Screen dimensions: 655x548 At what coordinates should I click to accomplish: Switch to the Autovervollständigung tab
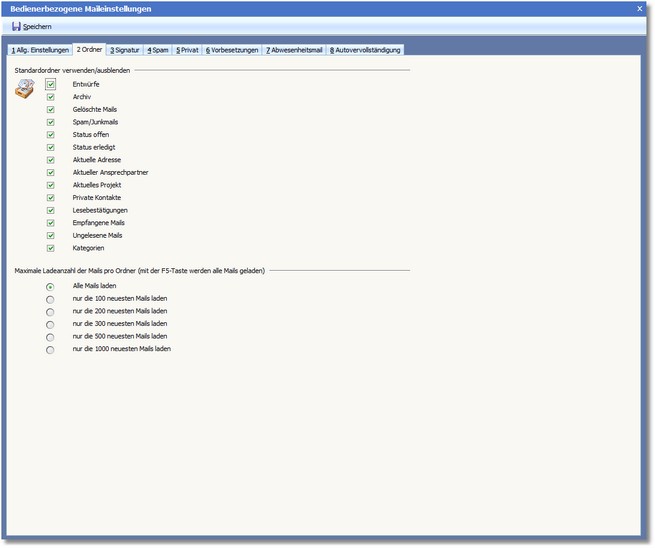click(x=365, y=49)
